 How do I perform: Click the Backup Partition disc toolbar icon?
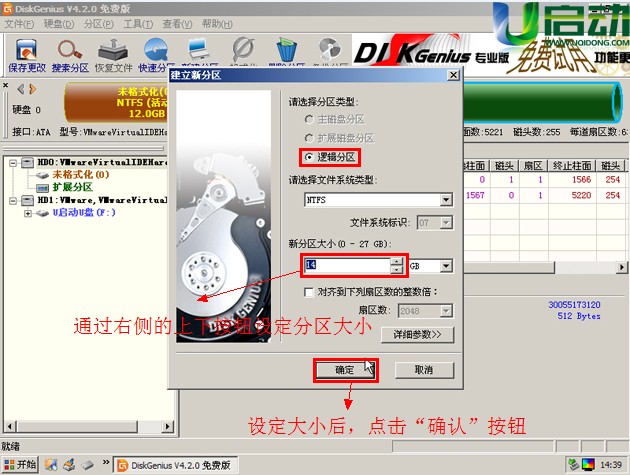click(330, 51)
